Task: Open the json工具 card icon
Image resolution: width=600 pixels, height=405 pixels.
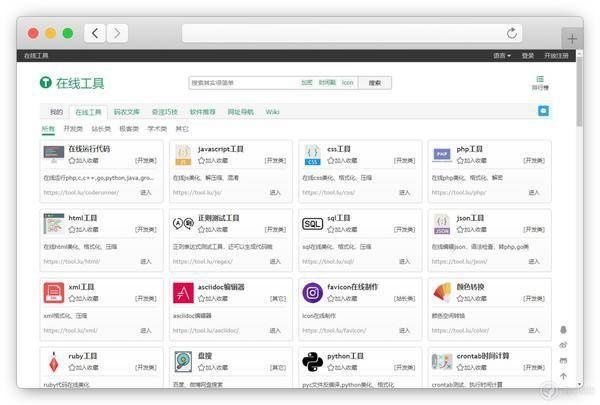Action: (442, 224)
